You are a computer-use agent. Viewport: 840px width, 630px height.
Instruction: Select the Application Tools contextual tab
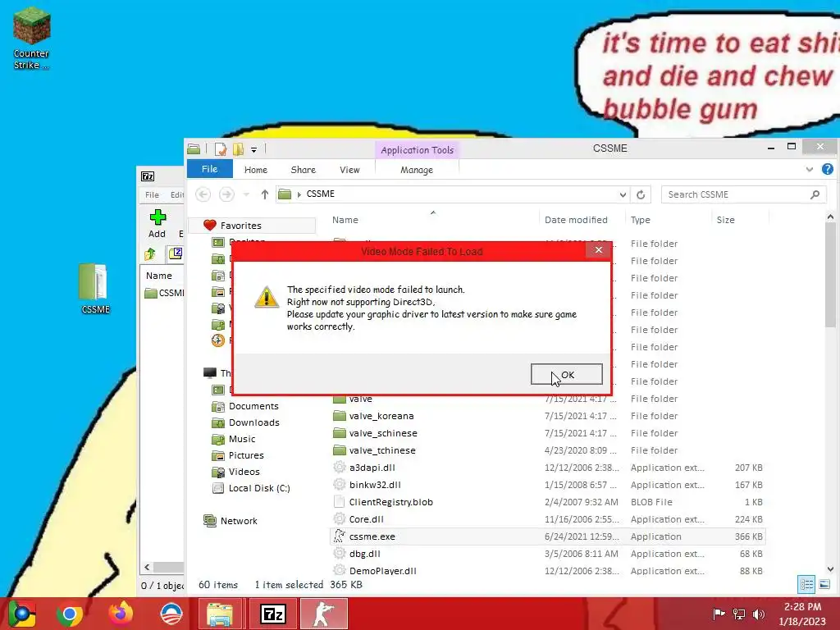point(417,150)
